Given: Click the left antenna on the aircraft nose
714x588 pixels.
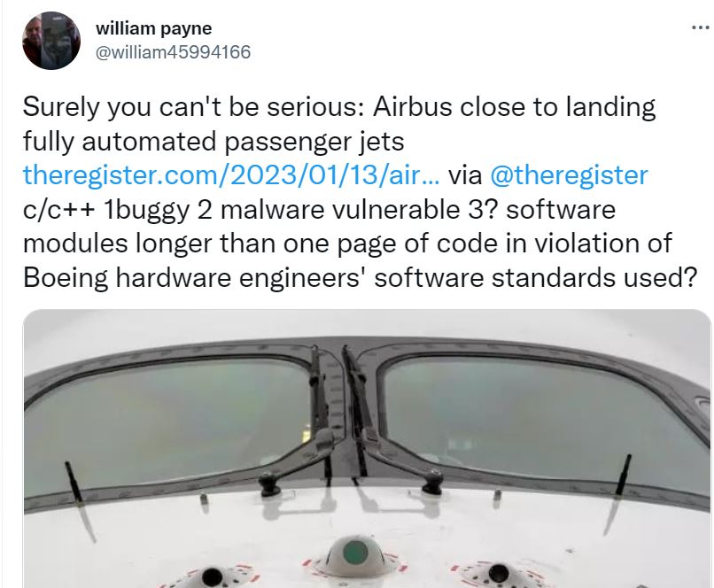Looking at the screenshot, I should pyautogui.click(x=74, y=482).
